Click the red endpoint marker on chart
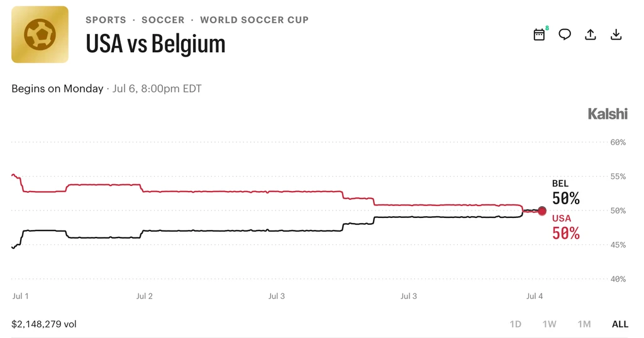The height and width of the screenshot is (338, 644). click(x=542, y=211)
